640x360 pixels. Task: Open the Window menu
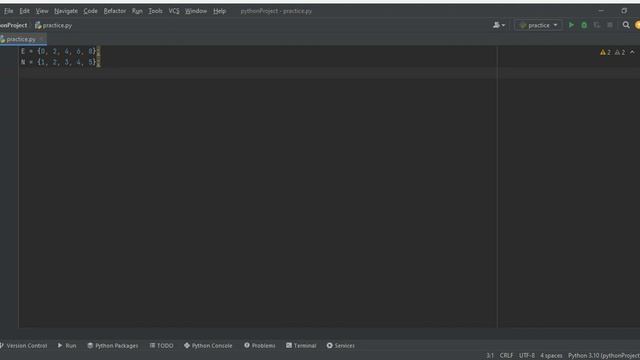[x=196, y=11]
